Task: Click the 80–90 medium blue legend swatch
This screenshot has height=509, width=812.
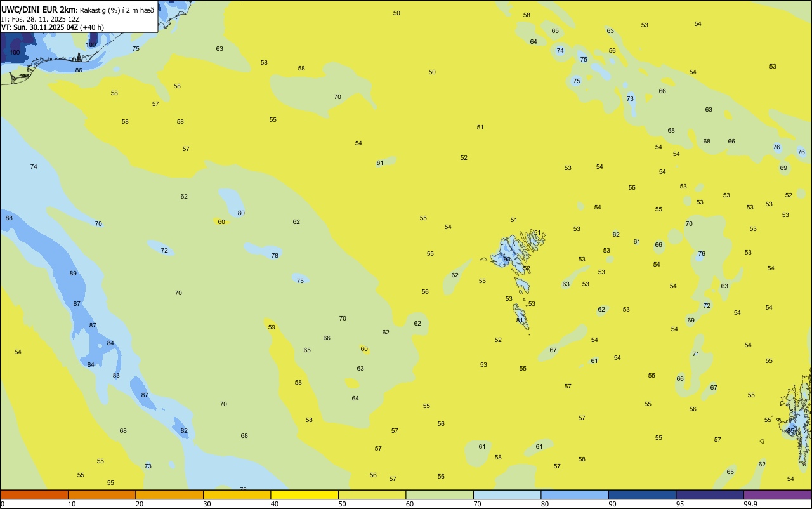Action: [x=575, y=494]
